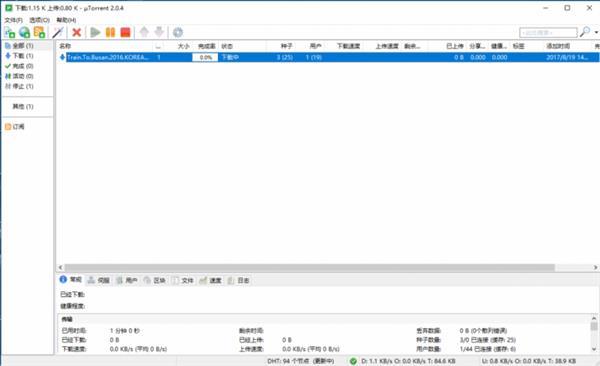The image size is (600, 366).
Task: Pause the torrent with orange pause icon
Action: 110,33
